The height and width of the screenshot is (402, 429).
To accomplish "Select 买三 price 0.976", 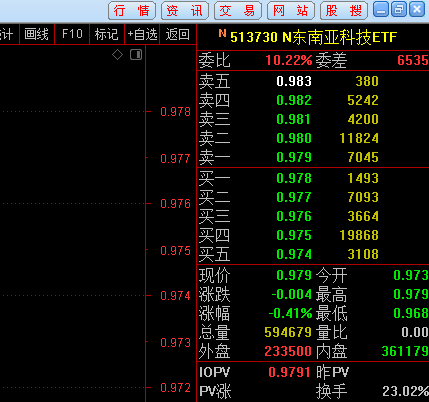I will click(x=294, y=216).
